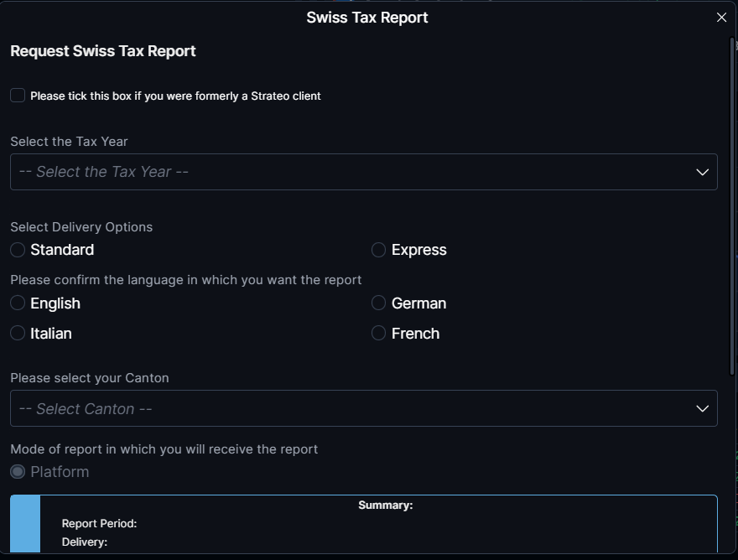Click the Request Swiss Tax Report heading

click(x=103, y=51)
